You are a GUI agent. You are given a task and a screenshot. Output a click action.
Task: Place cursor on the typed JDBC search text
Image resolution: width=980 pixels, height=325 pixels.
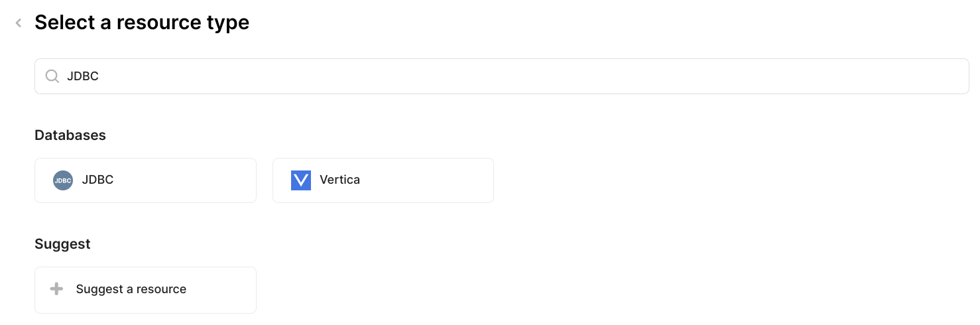[x=83, y=76]
